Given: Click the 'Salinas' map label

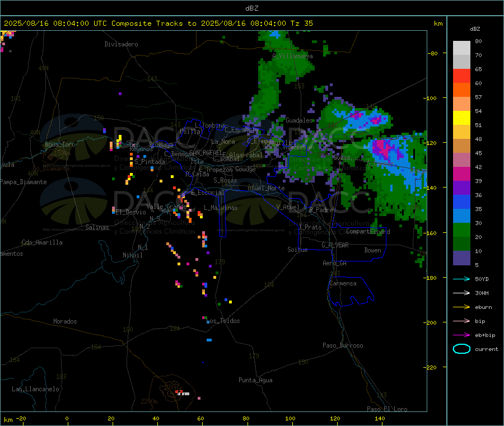Looking at the screenshot, I should coord(97,227).
